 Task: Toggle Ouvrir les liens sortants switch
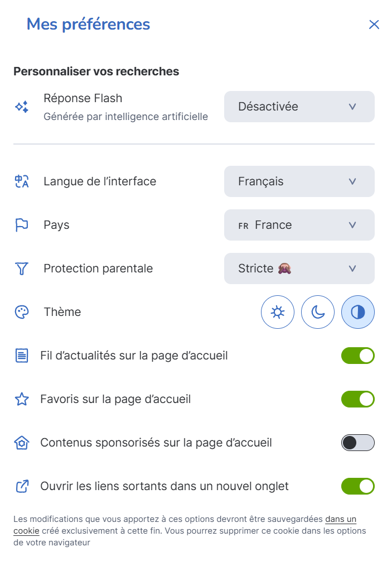(x=358, y=486)
